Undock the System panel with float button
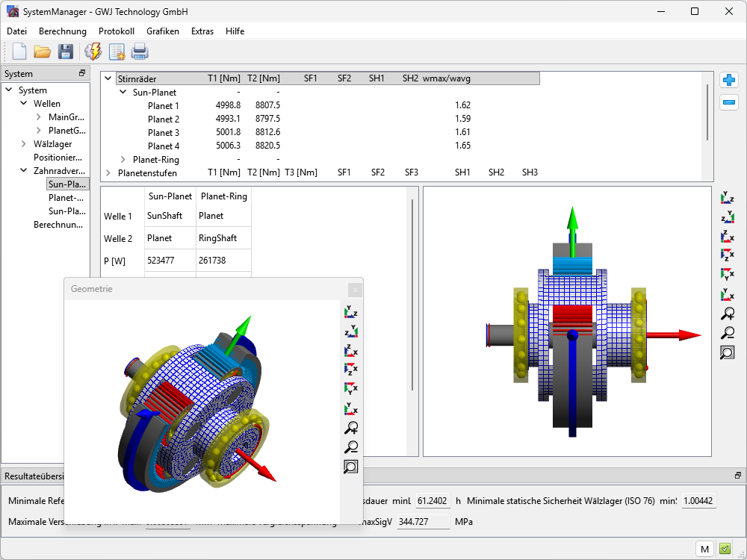 click(82, 73)
